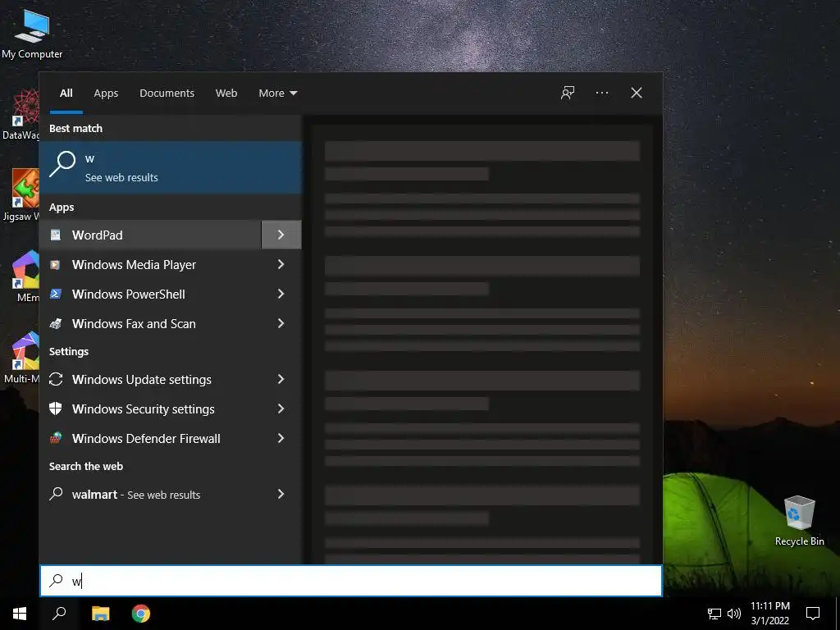Viewport: 840px width, 630px height.
Task: Open File Explorer from the taskbar
Action: [100, 614]
